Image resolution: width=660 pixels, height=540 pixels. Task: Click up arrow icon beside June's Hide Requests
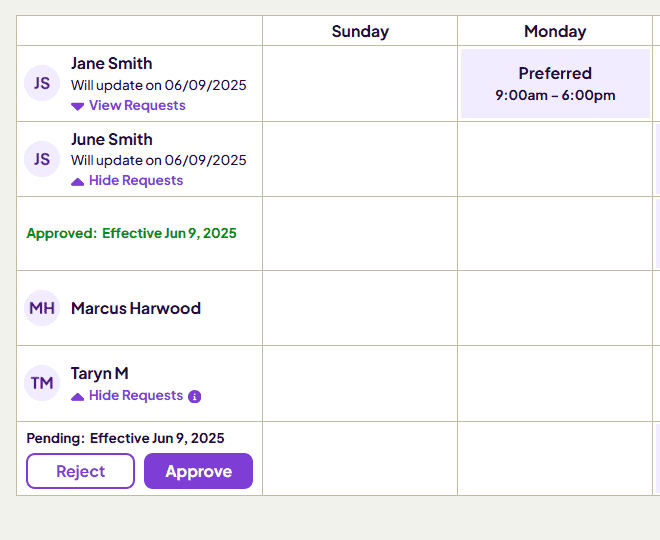(x=78, y=181)
